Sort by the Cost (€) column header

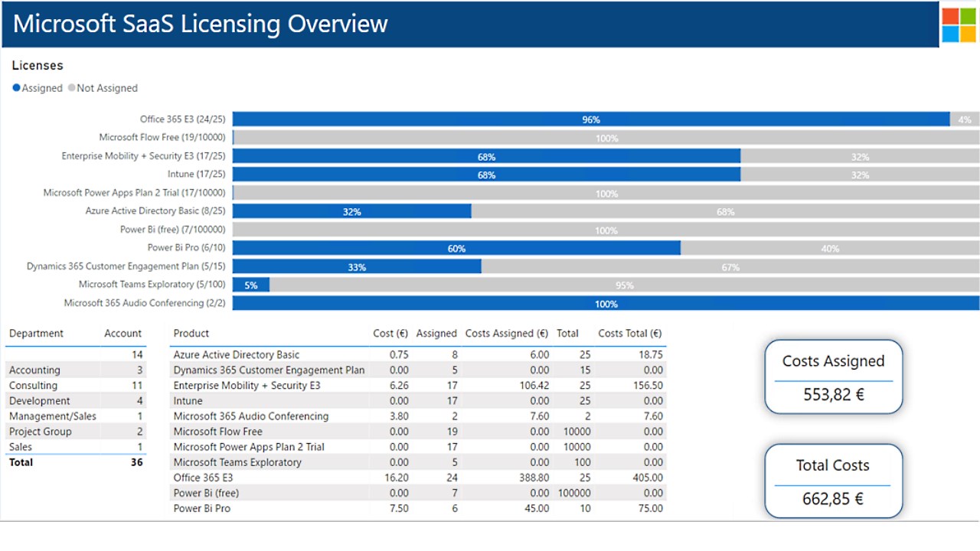tap(390, 334)
